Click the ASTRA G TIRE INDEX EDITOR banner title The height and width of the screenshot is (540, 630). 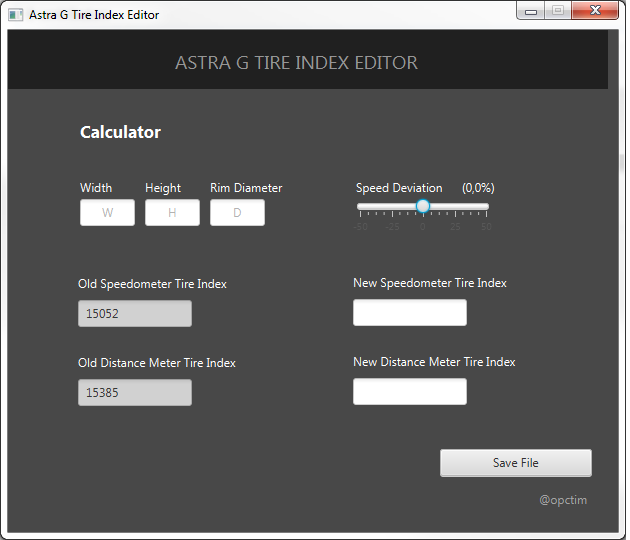click(x=297, y=63)
